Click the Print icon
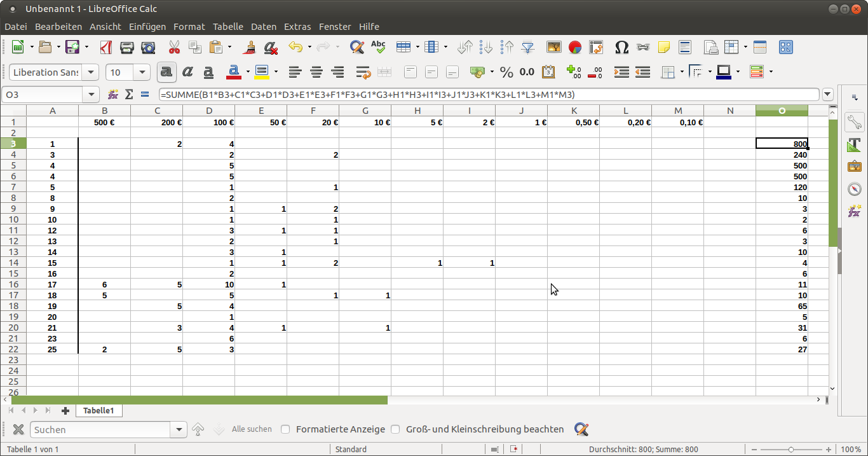The image size is (868, 456). (127, 47)
